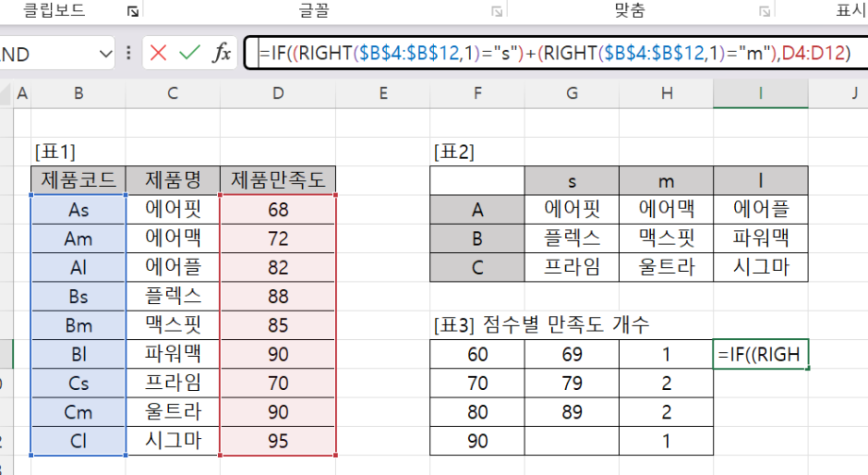
Task: Open the 글꼴 group dialog launcher
Action: click(496, 10)
